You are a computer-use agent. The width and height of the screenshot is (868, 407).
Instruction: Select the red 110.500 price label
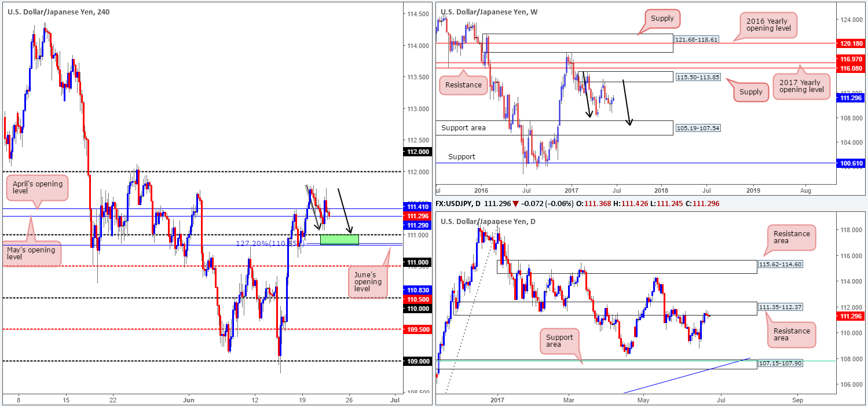click(x=416, y=299)
